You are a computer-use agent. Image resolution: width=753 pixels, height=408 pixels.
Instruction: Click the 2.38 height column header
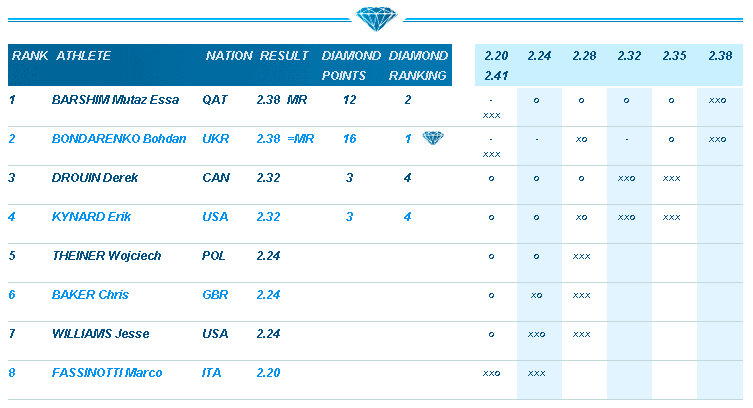point(720,56)
